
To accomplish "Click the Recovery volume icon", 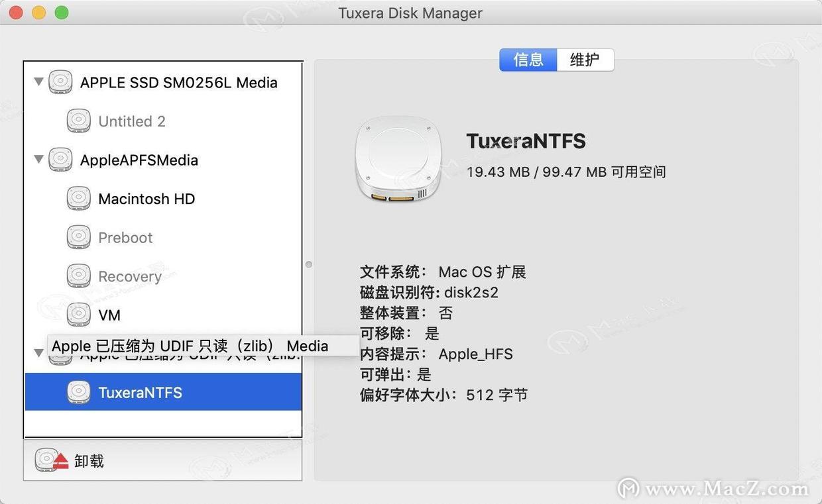I will pyautogui.click(x=78, y=276).
